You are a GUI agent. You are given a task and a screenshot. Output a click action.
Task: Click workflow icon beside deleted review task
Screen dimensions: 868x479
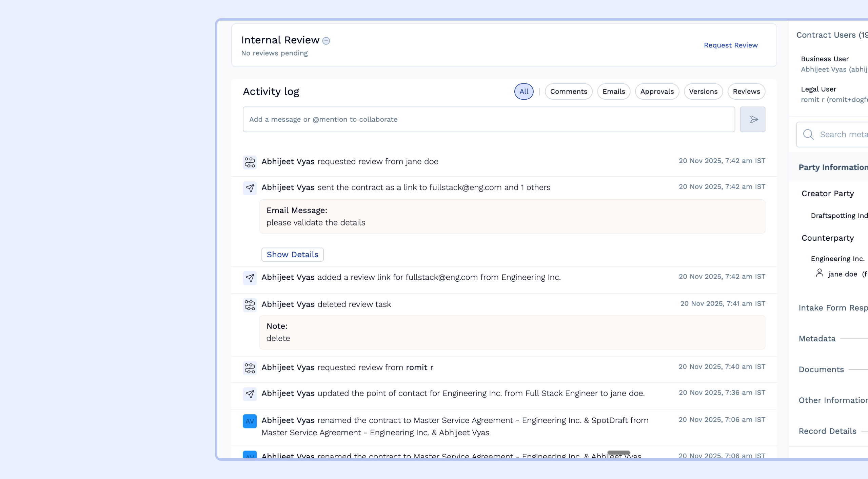(x=250, y=305)
